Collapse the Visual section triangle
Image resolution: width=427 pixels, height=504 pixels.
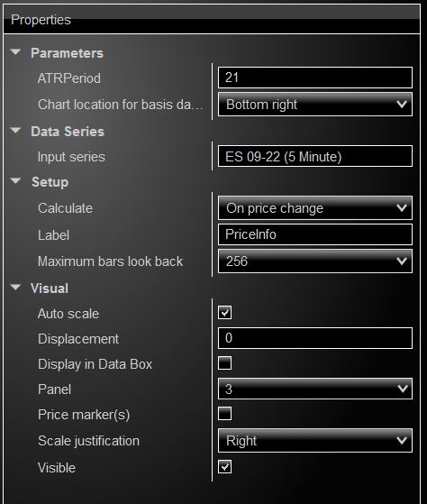click(15, 287)
